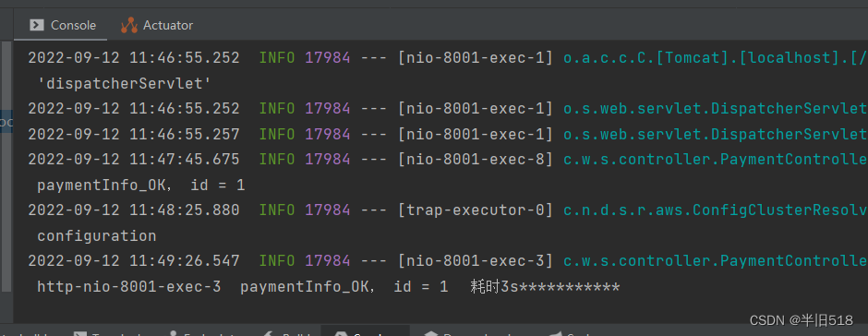
Task: Click the 'configuration' continuation line
Action: coord(97,235)
